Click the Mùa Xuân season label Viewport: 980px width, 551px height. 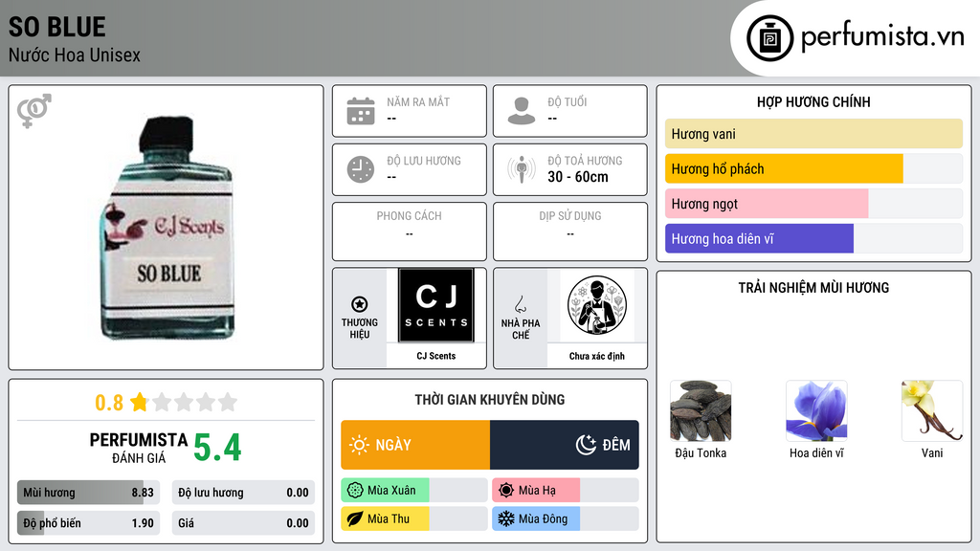pyautogui.click(x=391, y=491)
